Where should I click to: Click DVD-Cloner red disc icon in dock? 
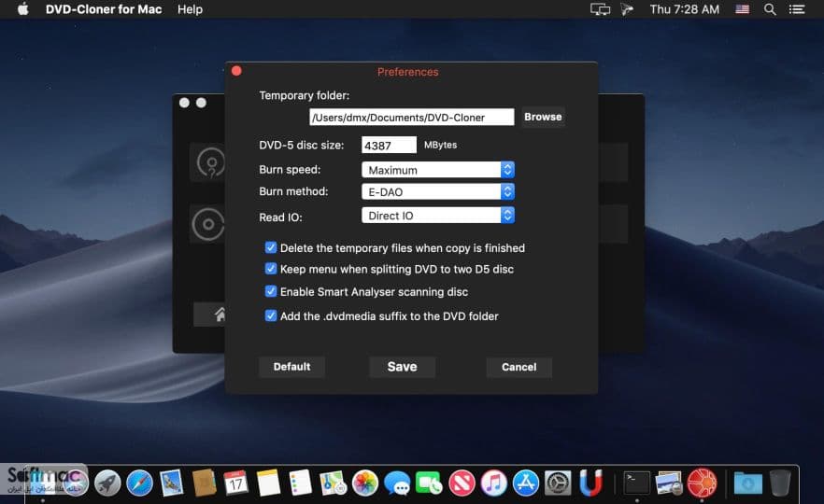coord(703,483)
